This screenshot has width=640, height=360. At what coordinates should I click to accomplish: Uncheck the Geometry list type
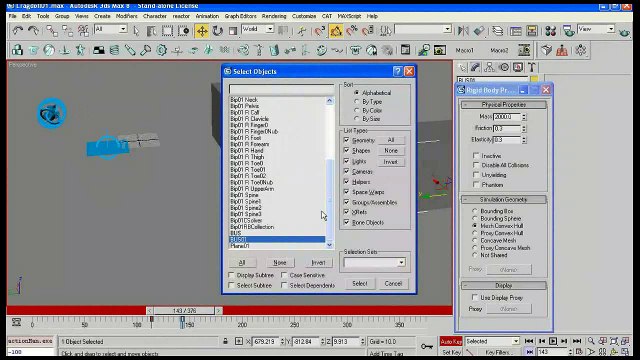[347, 140]
